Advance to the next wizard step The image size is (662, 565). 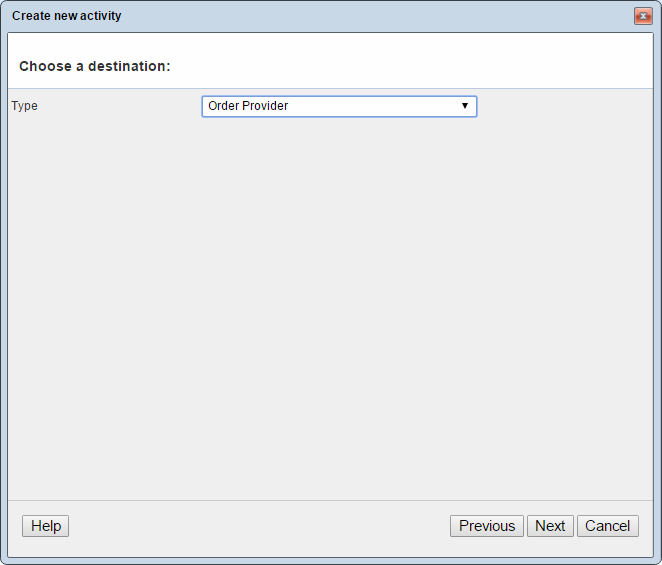550,526
